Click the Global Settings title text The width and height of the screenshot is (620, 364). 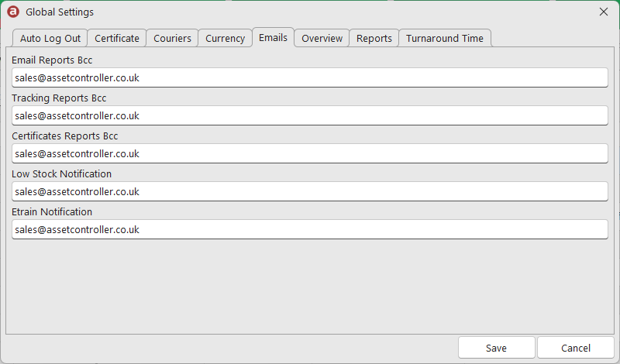pos(60,12)
